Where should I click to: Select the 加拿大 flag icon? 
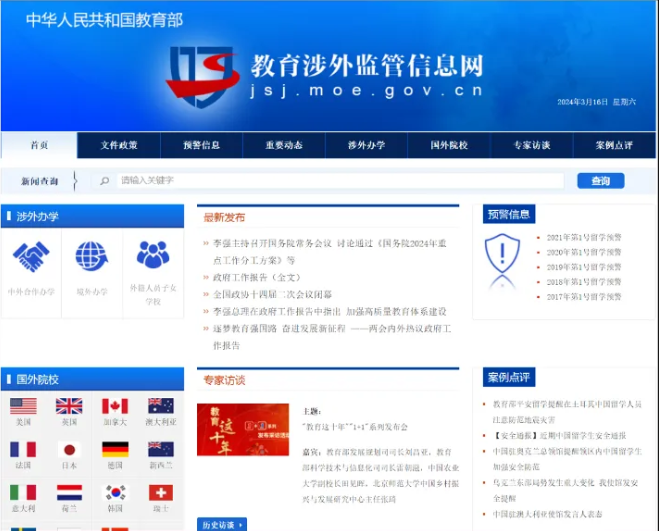coord(115,406)
